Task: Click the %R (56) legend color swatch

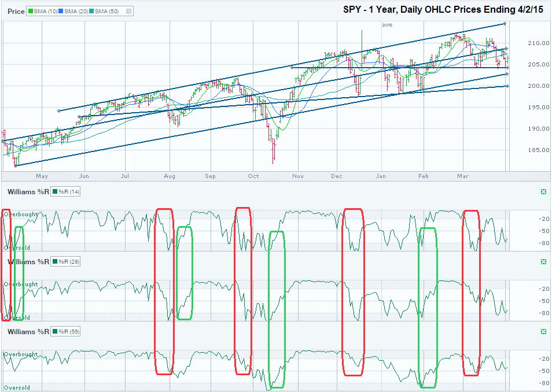Action: coord(55,331)
